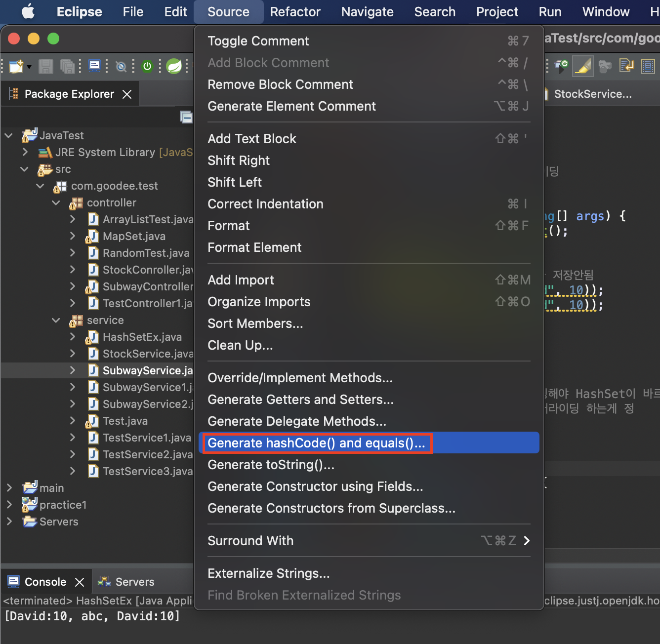Click the Collapse All icon in Package Explorer
The width and height of the screenshot is (660, 644).
(x=186, y=117)
